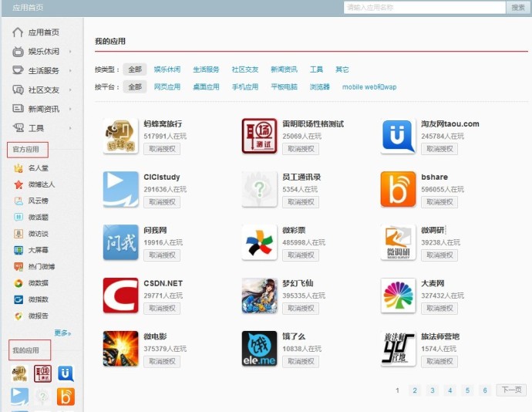Open 大屏幕 in the sidebar
Screen dimensions: 532x412
[x=31, y=250]
